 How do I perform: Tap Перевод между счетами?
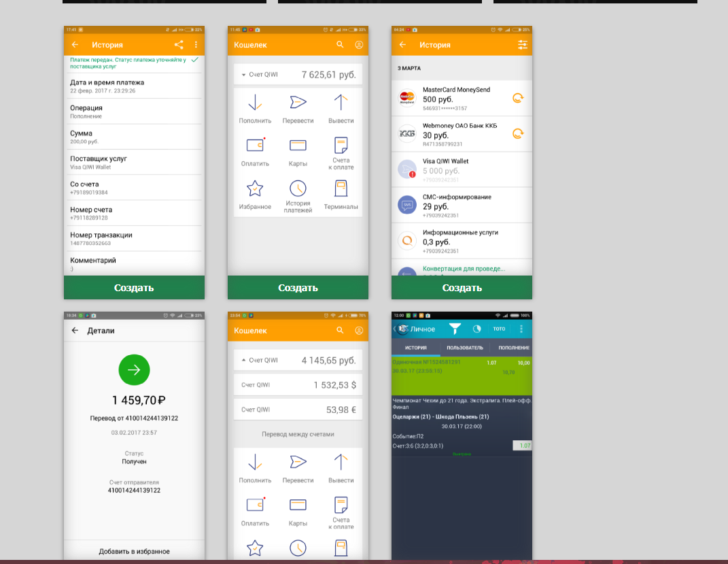[298, 434]
